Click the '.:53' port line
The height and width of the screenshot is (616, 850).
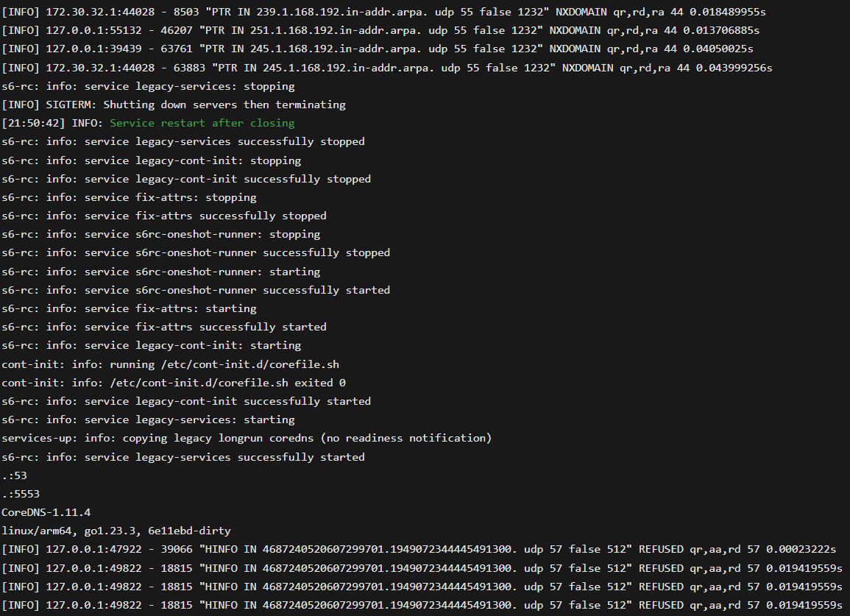[x=14, y=475]
